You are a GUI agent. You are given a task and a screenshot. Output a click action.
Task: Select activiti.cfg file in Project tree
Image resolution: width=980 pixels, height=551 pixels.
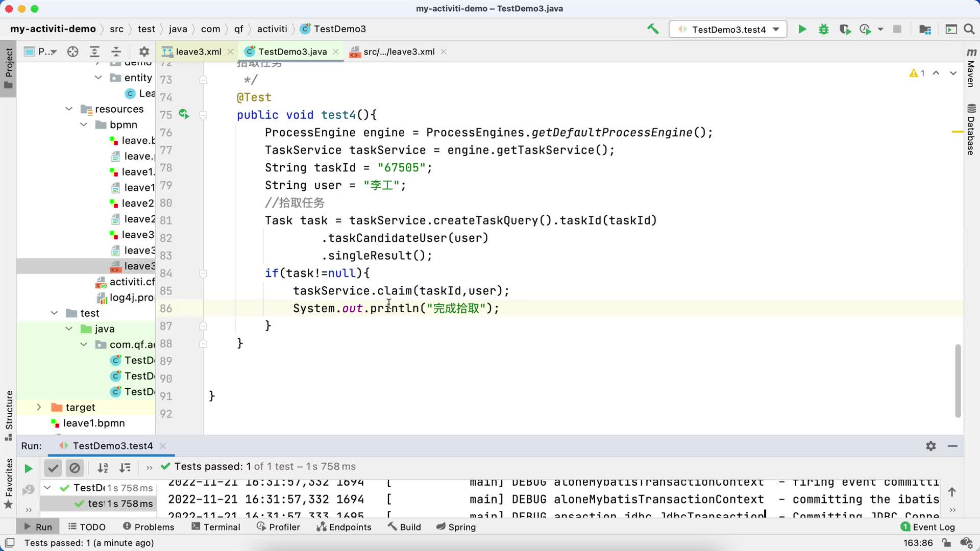(126, 282)
